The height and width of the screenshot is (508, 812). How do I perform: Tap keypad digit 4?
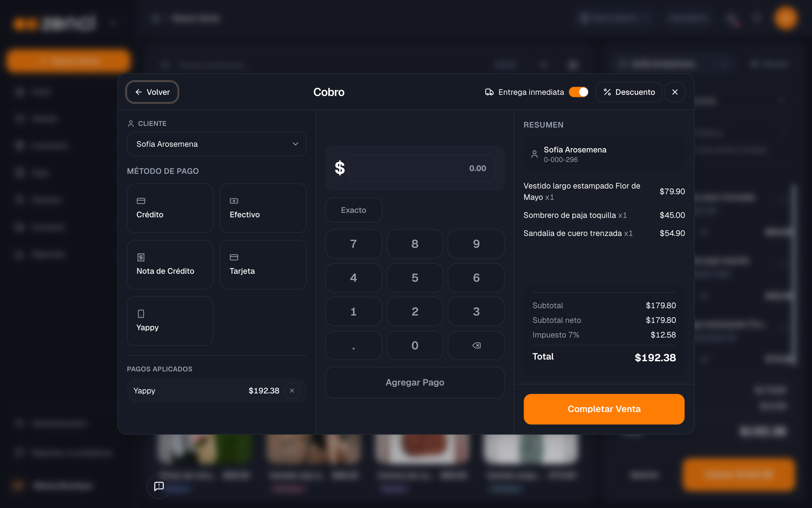point(353,278)
